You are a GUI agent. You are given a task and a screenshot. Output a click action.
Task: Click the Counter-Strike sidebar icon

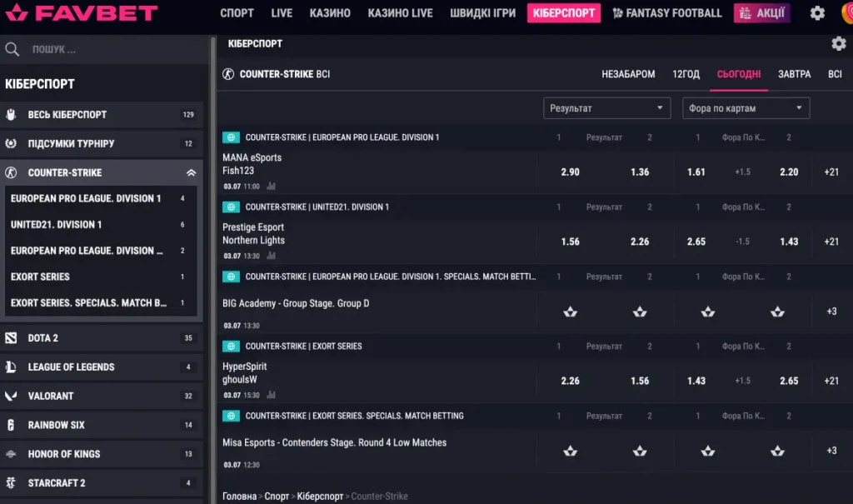(11, 172)
